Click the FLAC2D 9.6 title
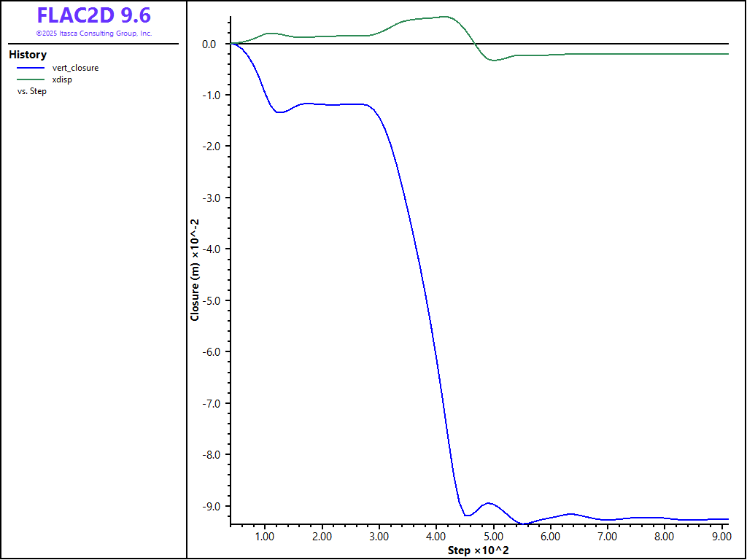The width and height of the screenshot is (747, 560). click(93, 15)
